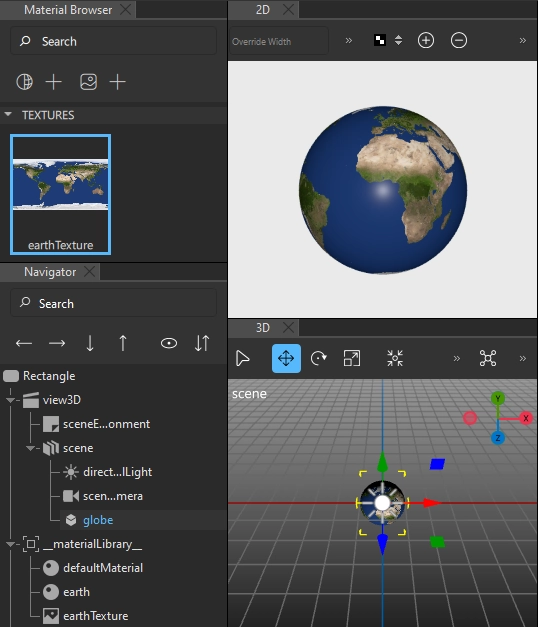Toggle Navigator eye visibility filter
Image resolution: width=538 pixels, height=627 pixels.
(169, 343)
